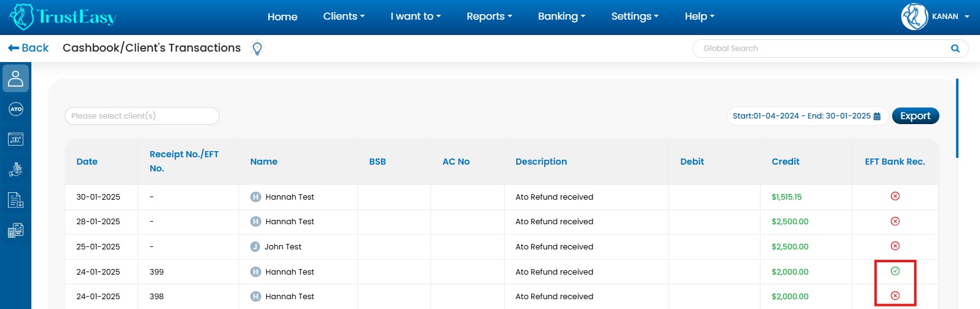
Task: Open the Banking menu
Action: coord(561,17)
